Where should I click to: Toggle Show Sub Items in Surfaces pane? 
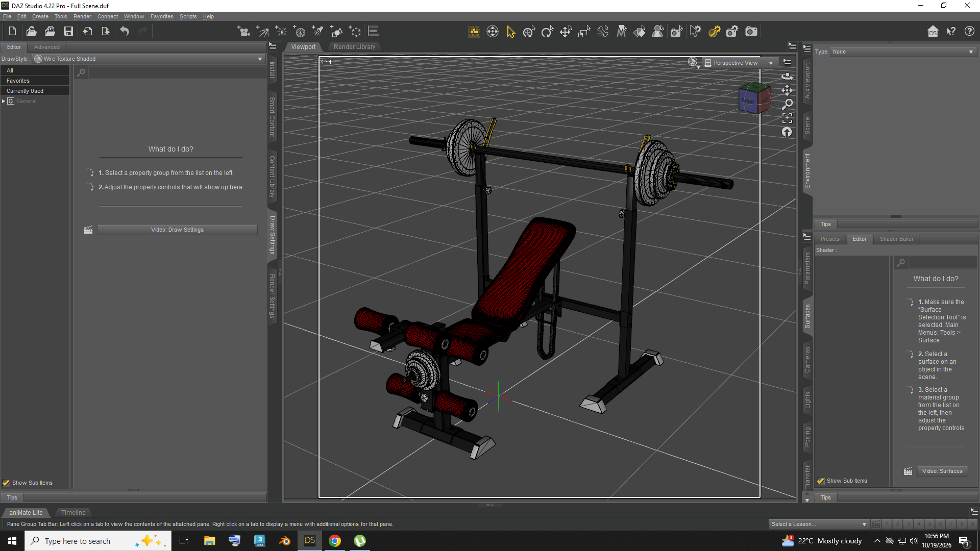point(821,481)
